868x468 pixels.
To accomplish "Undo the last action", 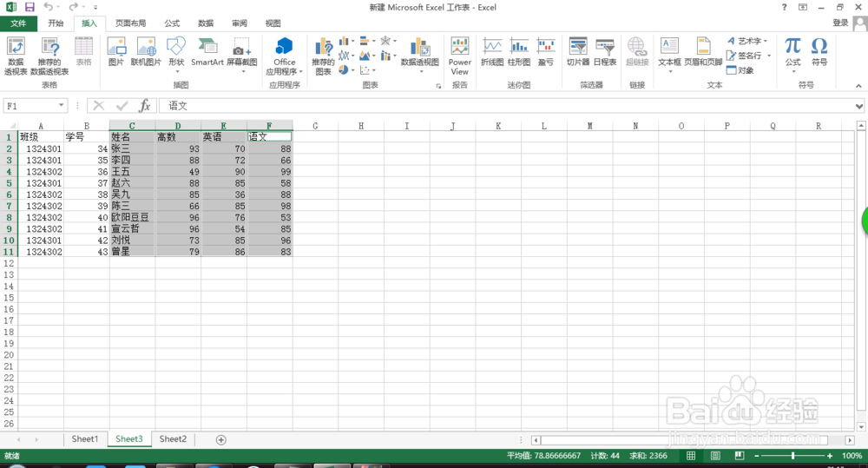I will point(48,7).
